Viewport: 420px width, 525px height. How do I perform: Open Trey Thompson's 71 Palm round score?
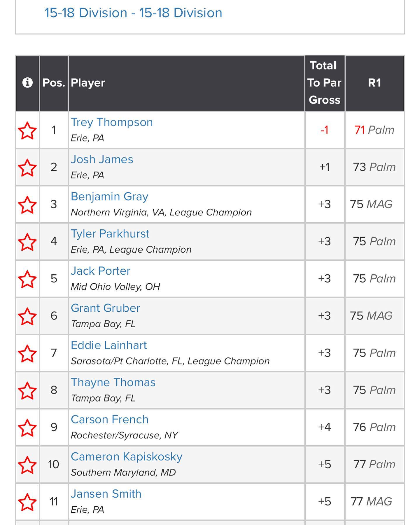pyautogui.click(x=374, y=130)
